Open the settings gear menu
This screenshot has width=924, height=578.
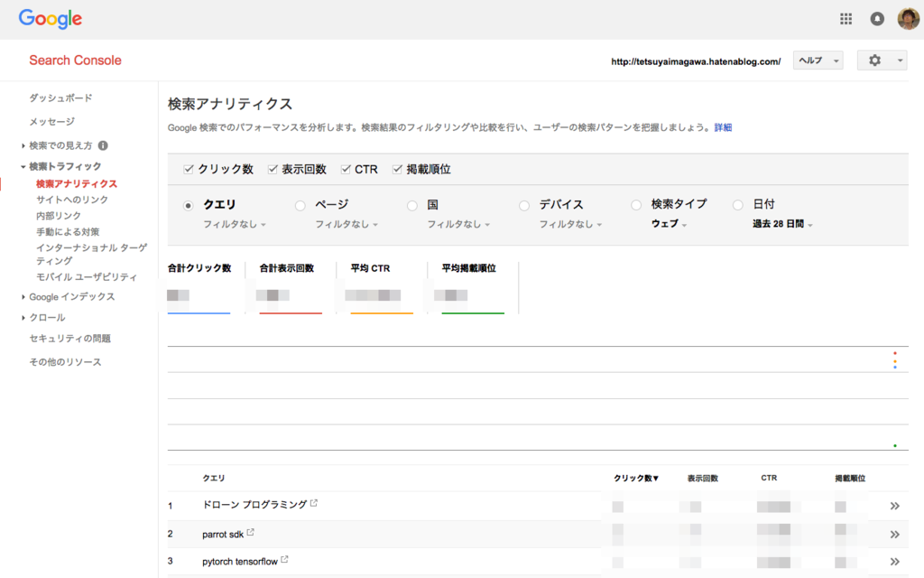pos(874,61)
